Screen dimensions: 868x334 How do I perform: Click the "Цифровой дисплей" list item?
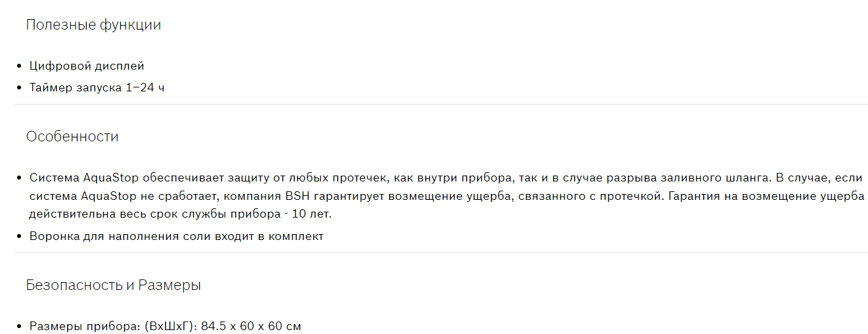pyautogui.click(x=87, y=66)
